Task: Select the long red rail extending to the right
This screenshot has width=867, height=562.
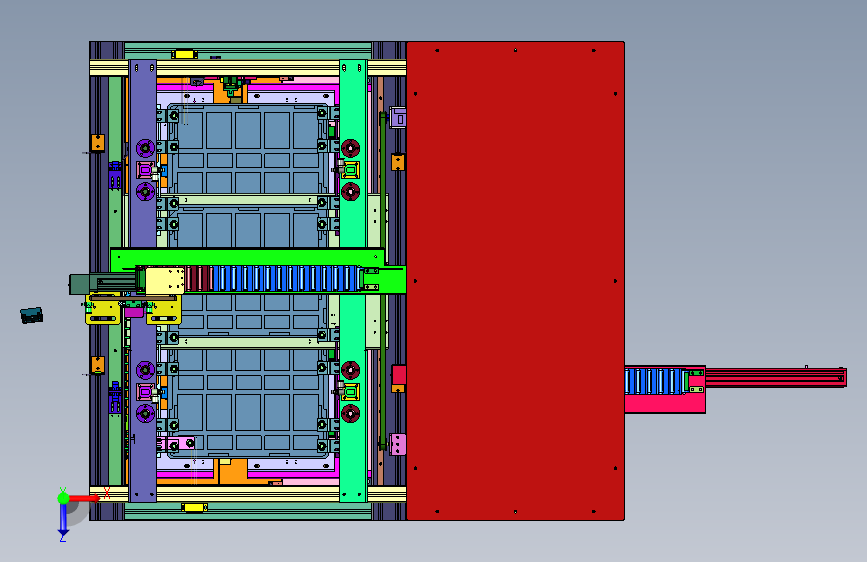Action: click(x=775, y=377)
